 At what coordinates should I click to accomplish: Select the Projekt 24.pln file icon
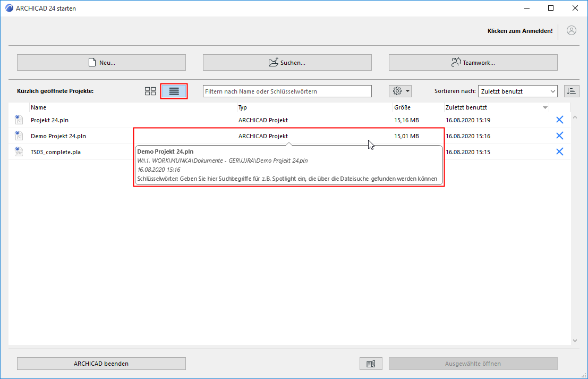point(19,120)
